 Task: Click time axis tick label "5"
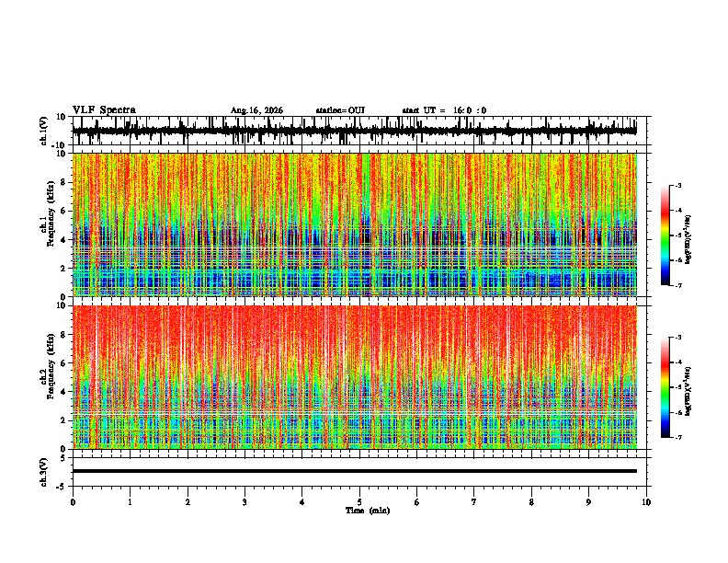pos(359,502)
